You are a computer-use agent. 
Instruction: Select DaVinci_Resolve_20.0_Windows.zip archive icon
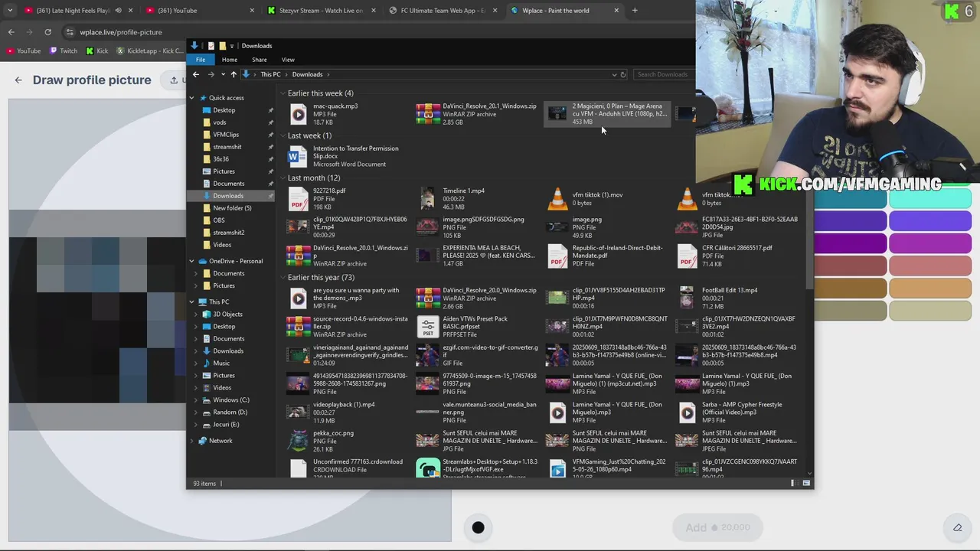click(428, 298)
